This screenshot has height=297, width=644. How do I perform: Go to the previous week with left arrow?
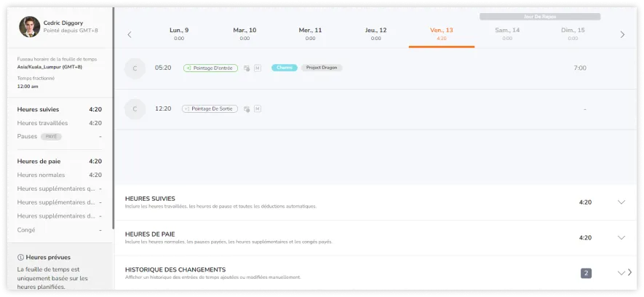(130, 34)
